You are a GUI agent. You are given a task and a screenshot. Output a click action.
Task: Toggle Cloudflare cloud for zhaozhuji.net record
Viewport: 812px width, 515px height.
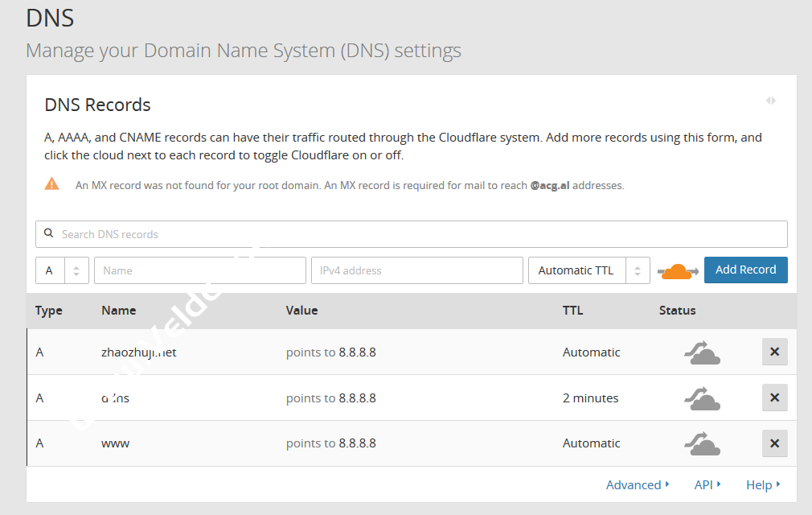(x=701, y=352)
